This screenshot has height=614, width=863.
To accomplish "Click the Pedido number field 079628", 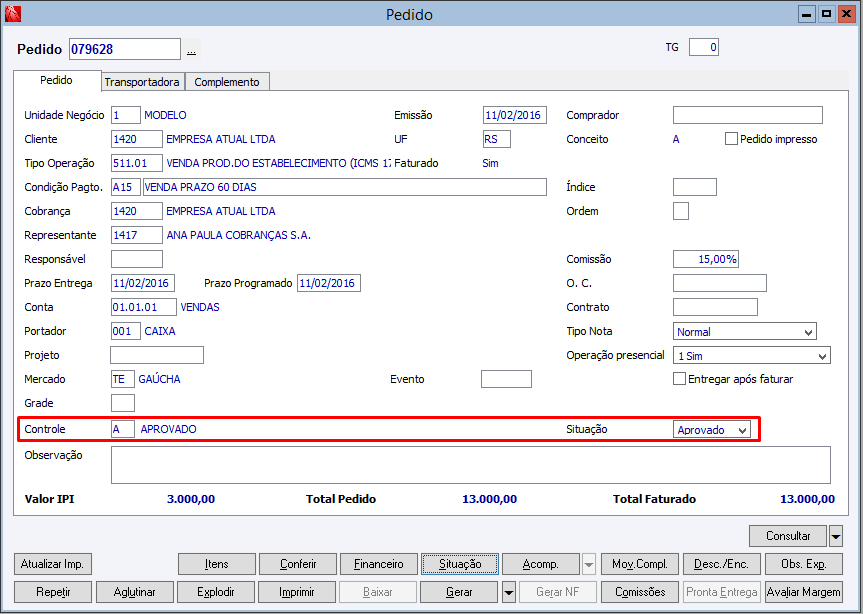I will coord(125,49).
